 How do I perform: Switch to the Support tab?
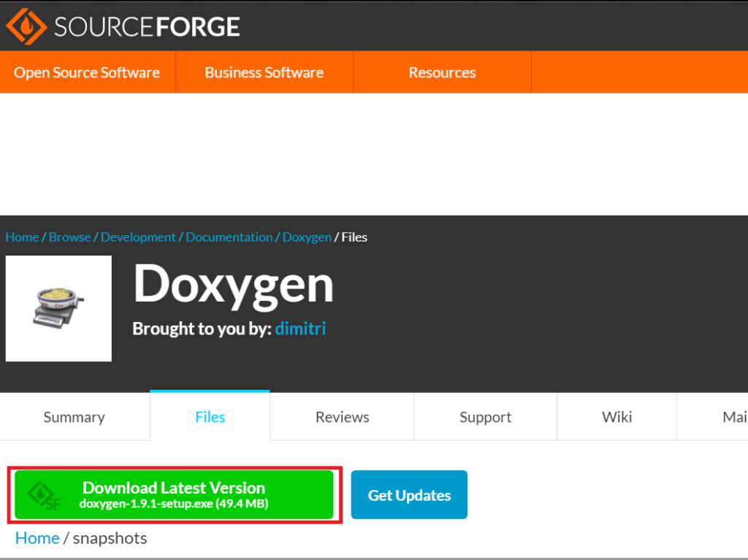pos(485,417)
